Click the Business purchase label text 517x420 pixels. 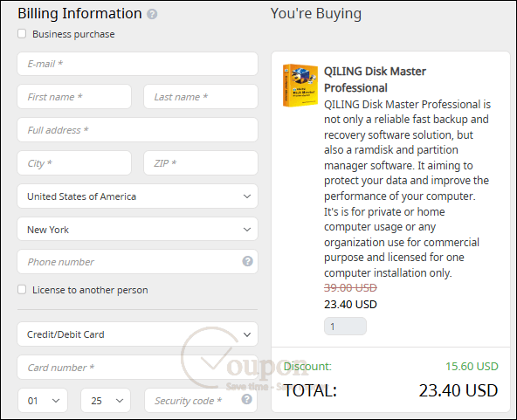73,34
